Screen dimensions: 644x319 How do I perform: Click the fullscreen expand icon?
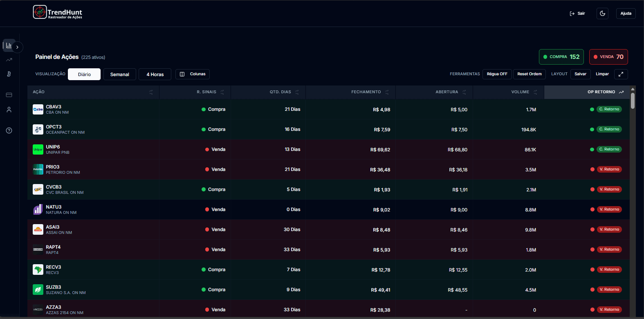pos(621,74)
